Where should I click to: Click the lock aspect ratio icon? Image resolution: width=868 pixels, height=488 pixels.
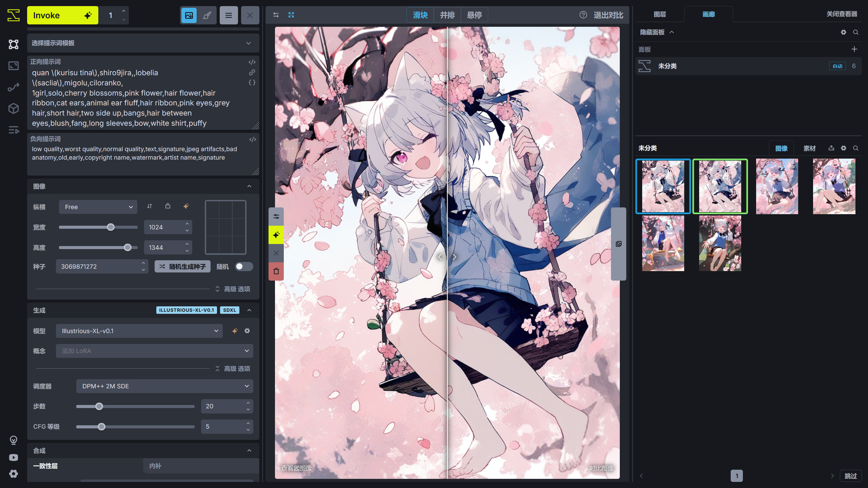[167, 206]
